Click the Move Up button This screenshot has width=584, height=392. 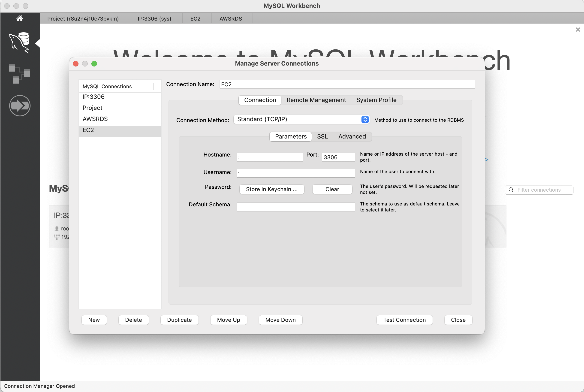(228, 320)
